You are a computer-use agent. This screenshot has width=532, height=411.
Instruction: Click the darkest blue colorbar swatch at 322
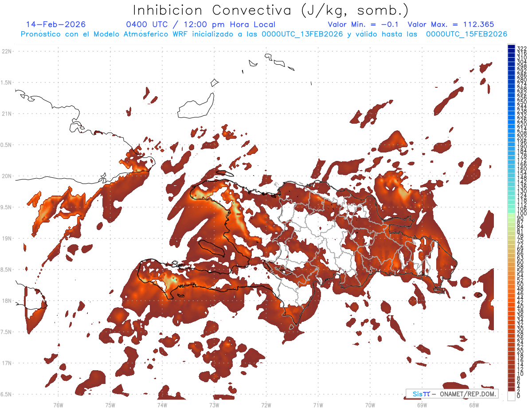tap(511, 47)
